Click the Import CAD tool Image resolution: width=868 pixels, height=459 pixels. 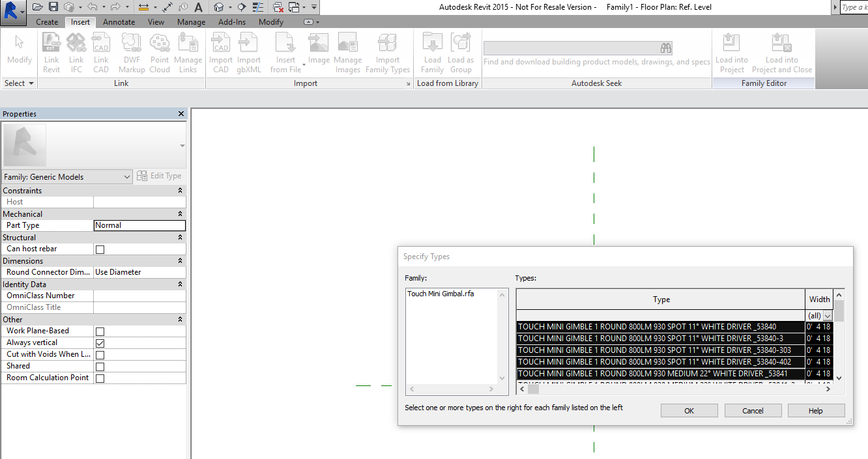221,53
